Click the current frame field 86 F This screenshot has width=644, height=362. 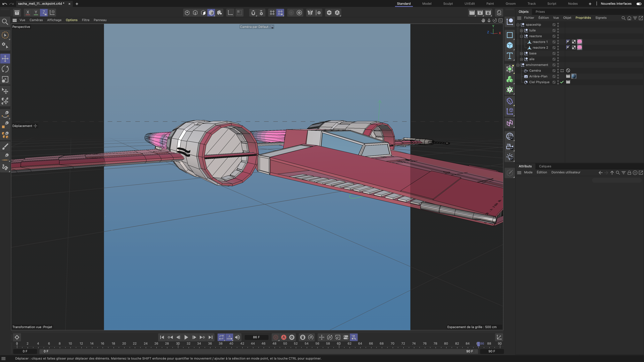tap(256, 337)
